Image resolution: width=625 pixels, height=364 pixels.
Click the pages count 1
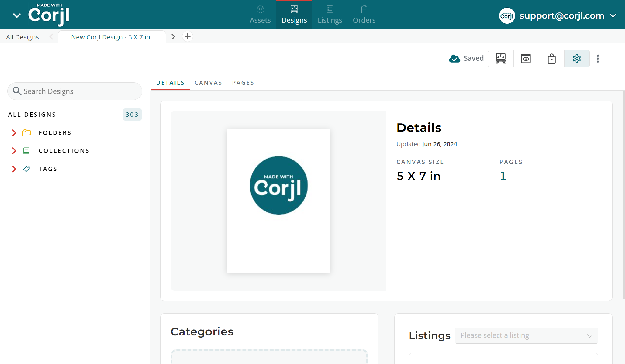tap(503, 176)
